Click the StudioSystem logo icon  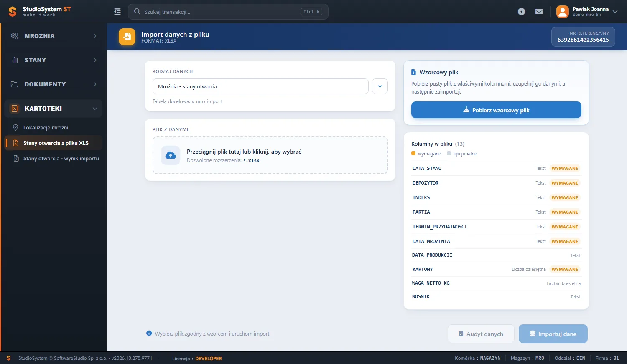[x=13, y=12]
